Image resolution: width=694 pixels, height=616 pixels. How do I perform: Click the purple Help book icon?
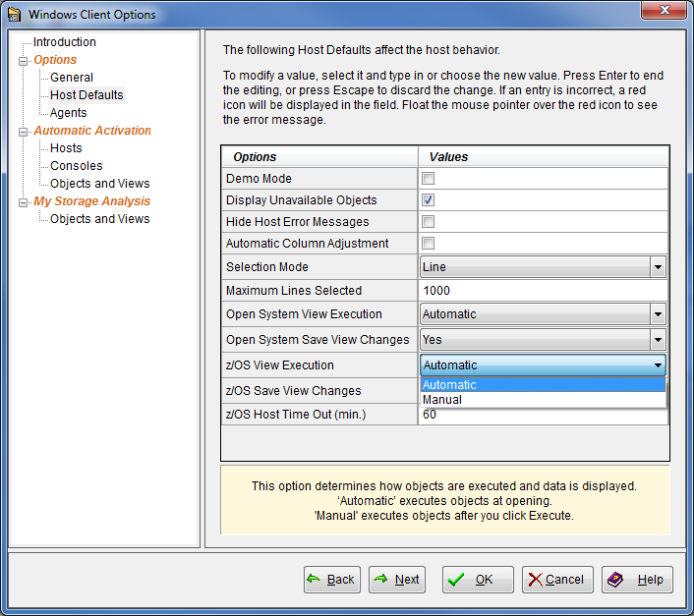coord(614,579)
